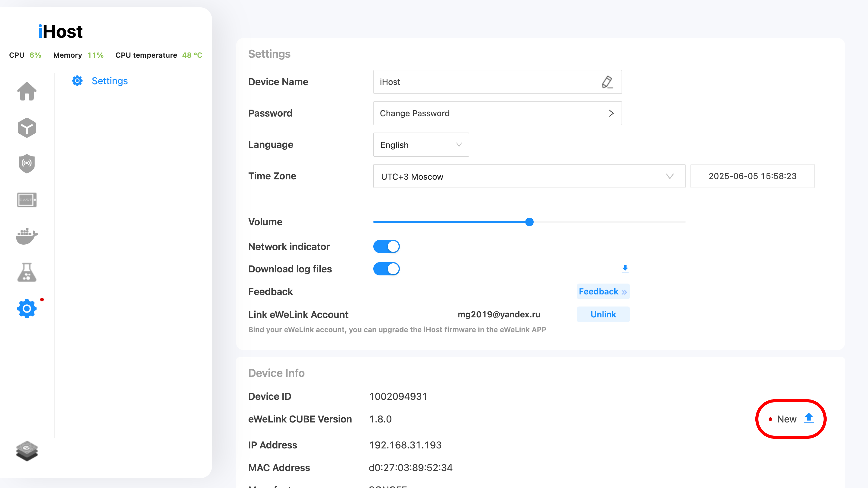868x488 pixels.
Task: Click the linked email mg2019@yandex.ru
Action: pyautogui.click(x=499, y=314)
